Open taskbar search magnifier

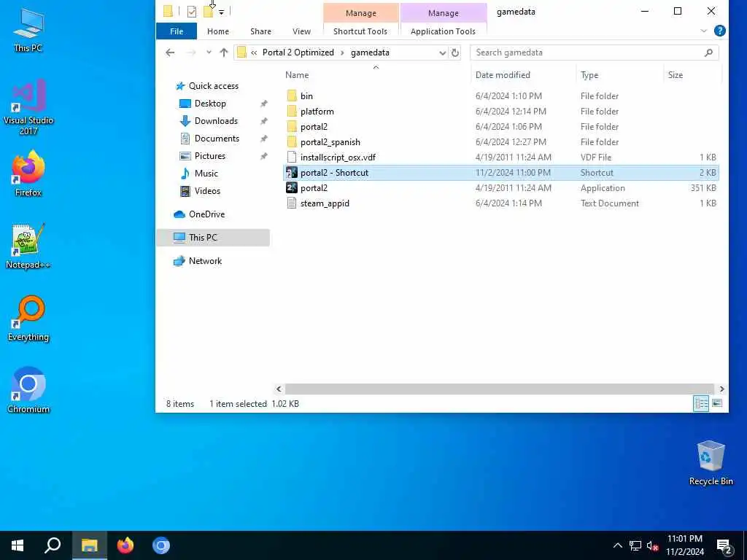[x=53, y=545]
